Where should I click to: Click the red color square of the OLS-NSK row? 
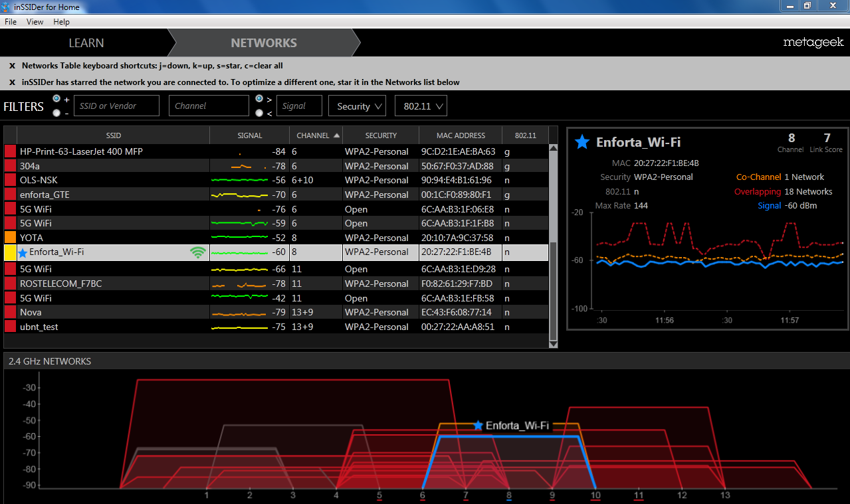11,180
